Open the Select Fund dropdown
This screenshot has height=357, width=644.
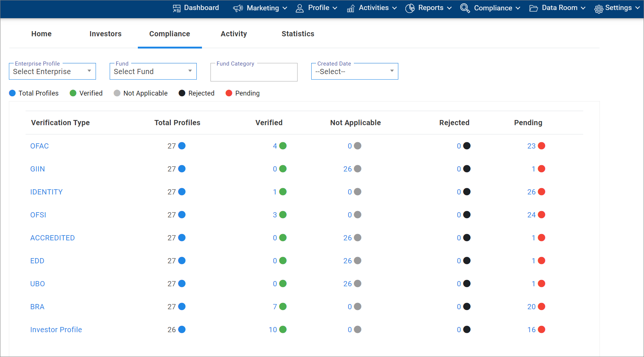pyautogui.click(x=153, y=71)
